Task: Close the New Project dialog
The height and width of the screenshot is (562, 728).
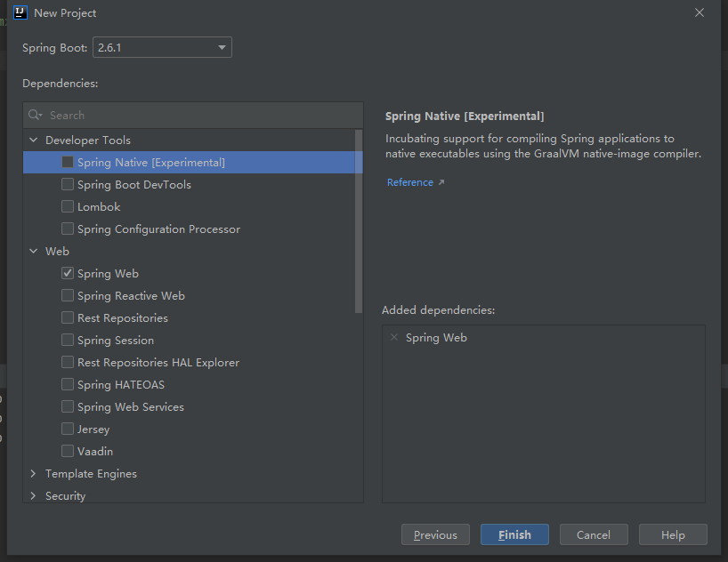Action: pyautogui.click(x=700, y=12)
